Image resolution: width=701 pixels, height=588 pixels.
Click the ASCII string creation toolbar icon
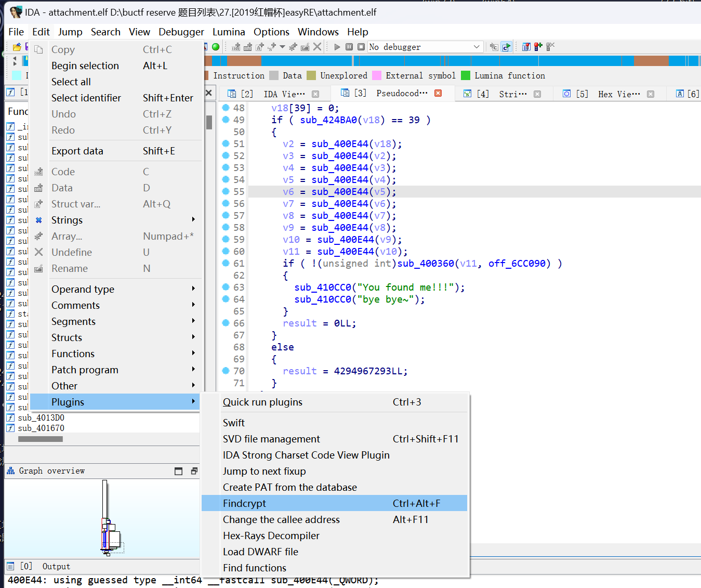tap(259, 47)
